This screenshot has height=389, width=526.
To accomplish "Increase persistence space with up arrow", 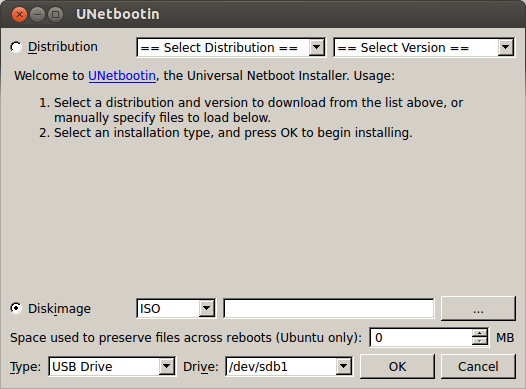I will click(x=480, y=333).
